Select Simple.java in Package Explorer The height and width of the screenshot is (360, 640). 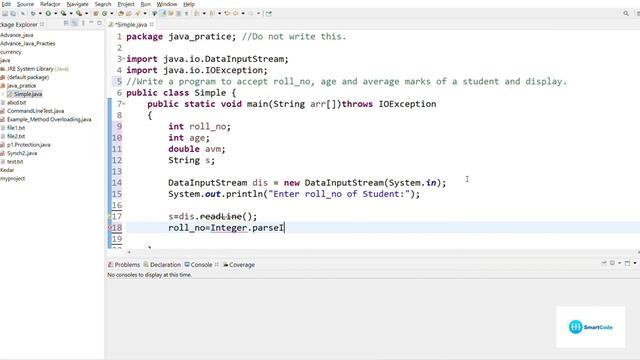click(x=24, y=94)
